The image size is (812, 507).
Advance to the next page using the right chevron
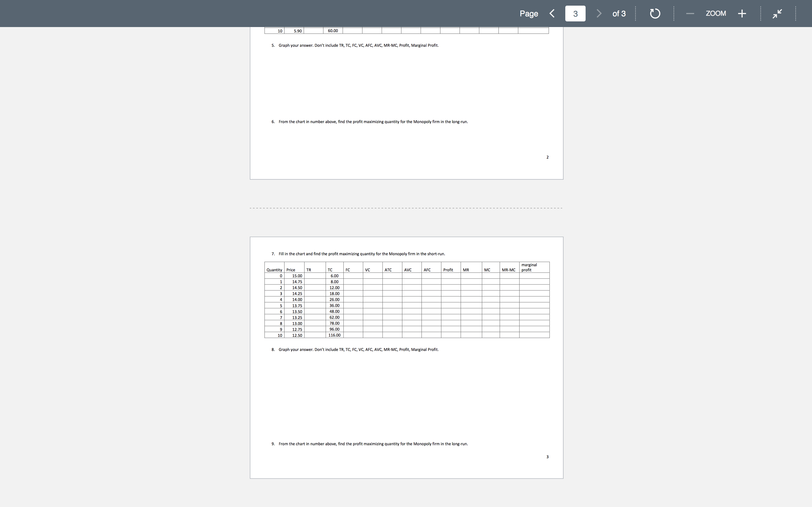coord(599,14)
